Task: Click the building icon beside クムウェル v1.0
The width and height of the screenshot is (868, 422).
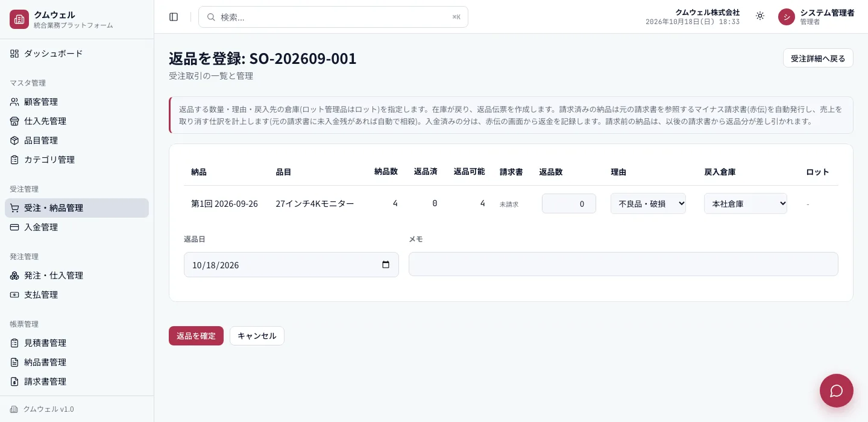Action: (14, 409)
